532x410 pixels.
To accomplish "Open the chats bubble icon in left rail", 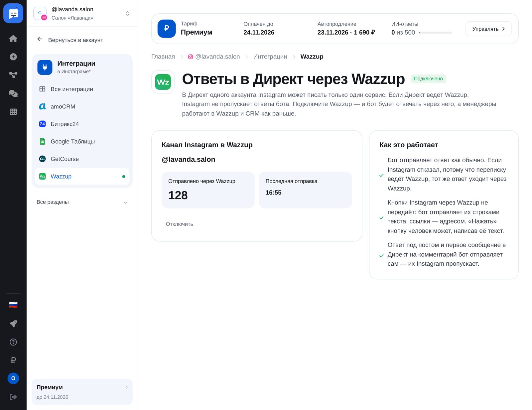I will [13, 93].
